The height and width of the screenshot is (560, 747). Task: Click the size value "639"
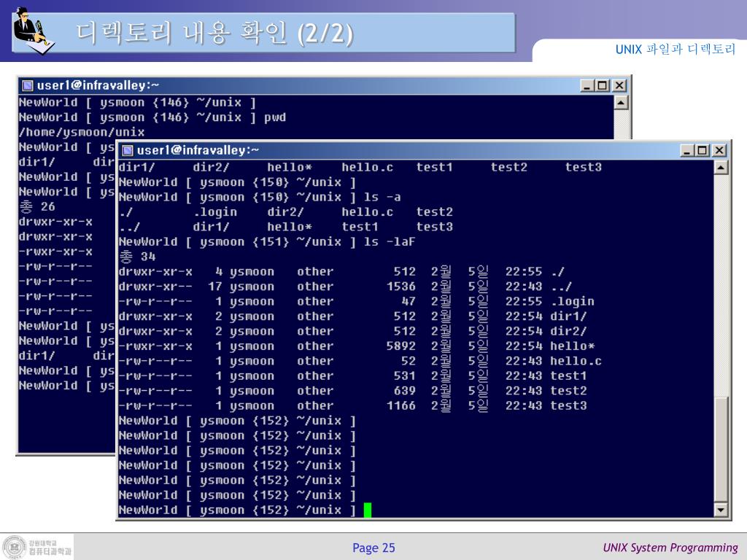(404, 391)
